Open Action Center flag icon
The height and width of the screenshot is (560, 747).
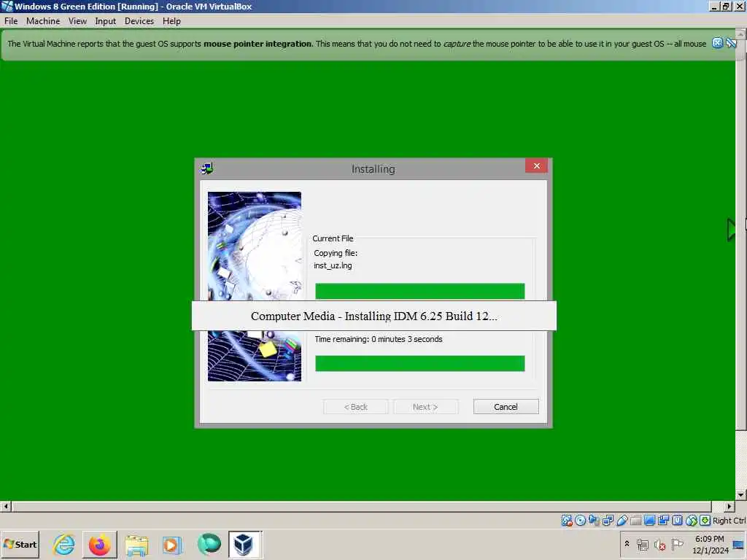677,544
